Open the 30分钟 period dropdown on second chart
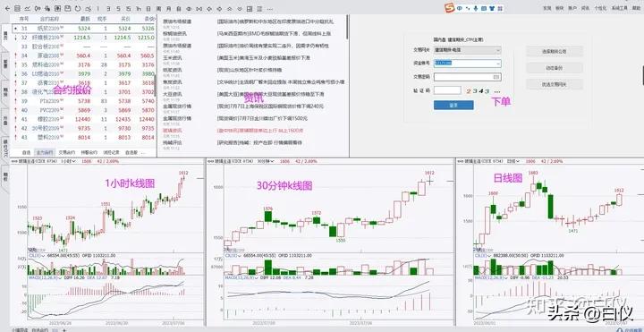644x332 pixels. pos(265,161)
